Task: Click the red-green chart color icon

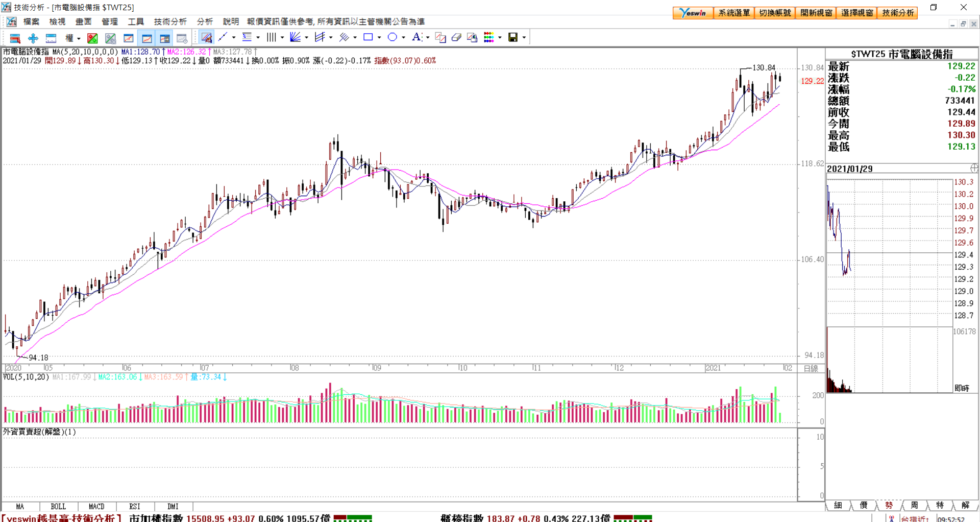Action: tap(92, 38)
